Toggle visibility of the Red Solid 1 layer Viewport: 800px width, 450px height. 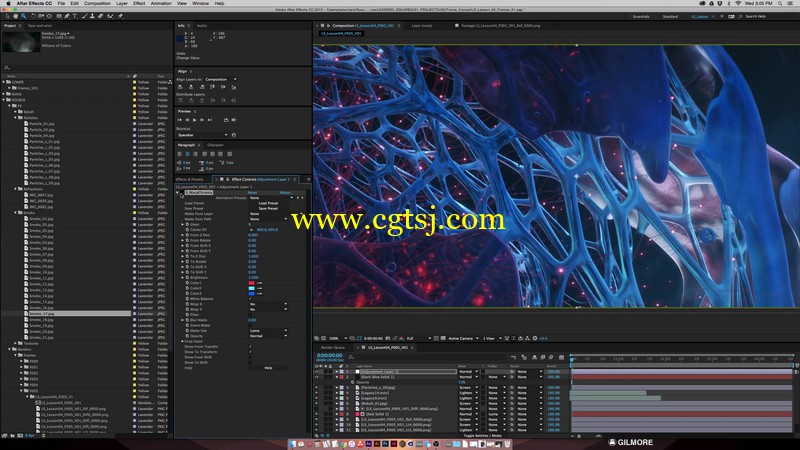click(316, 414)
